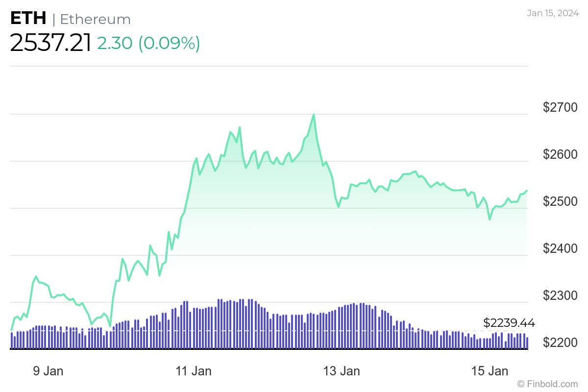
Task: Click the Ethereum name label
Action: point(95,20)
